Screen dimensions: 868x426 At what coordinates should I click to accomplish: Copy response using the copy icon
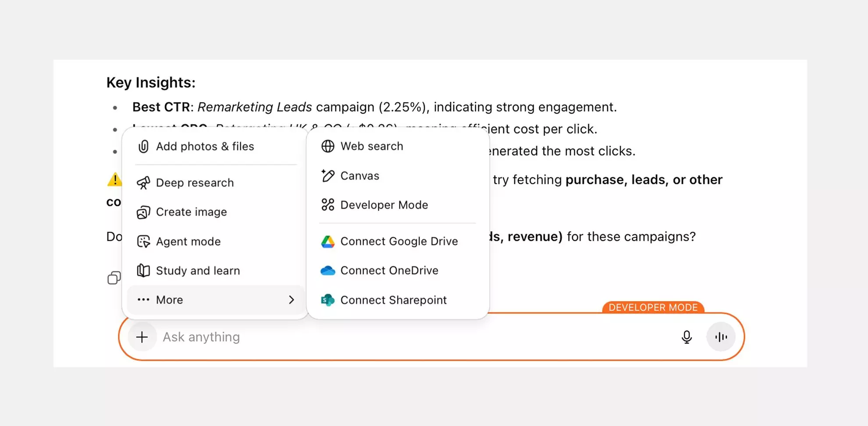pyautogui.click(x=114, y=278)
